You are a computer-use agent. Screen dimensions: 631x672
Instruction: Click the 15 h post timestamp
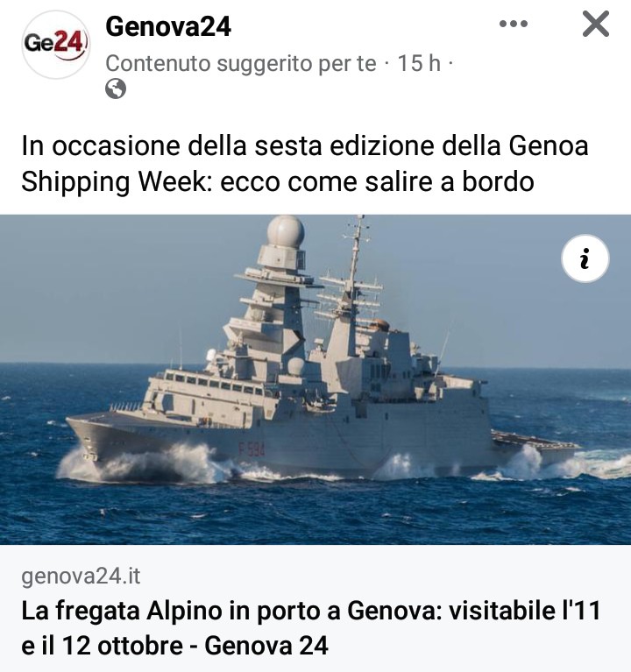coord(419,63)
